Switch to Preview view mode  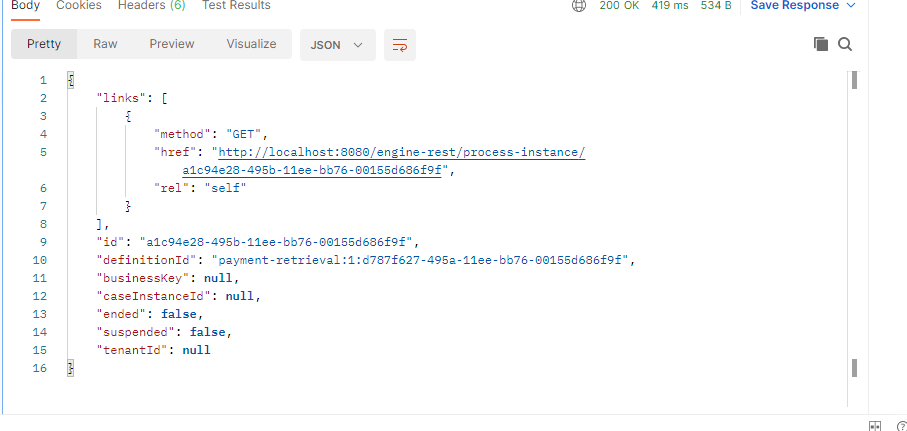coord(172,44)
